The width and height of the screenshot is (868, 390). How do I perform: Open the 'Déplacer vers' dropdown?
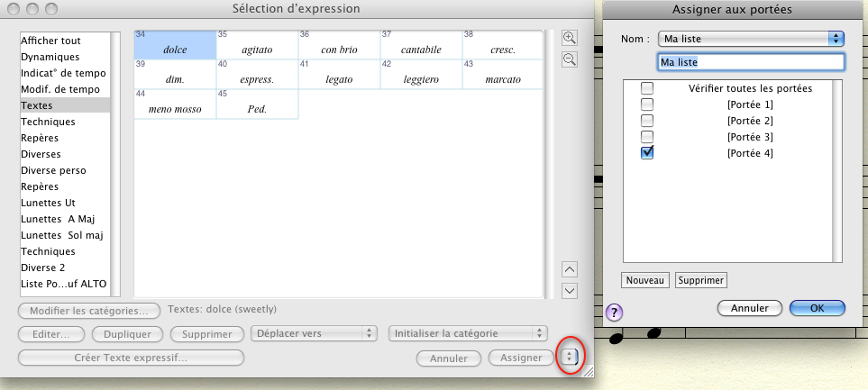(314, 333)
